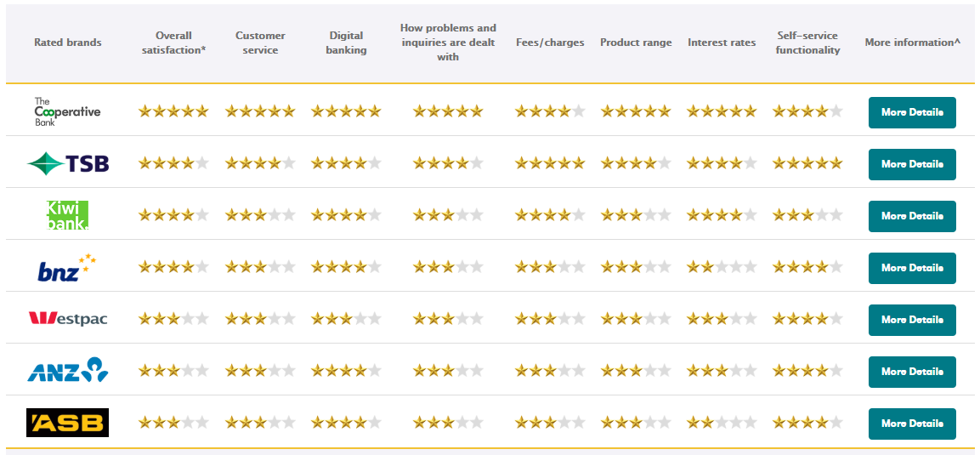The height and width of the screenshot is (455, 980).
Task: Click the Digital banking column header
Action: coord(346,43)
